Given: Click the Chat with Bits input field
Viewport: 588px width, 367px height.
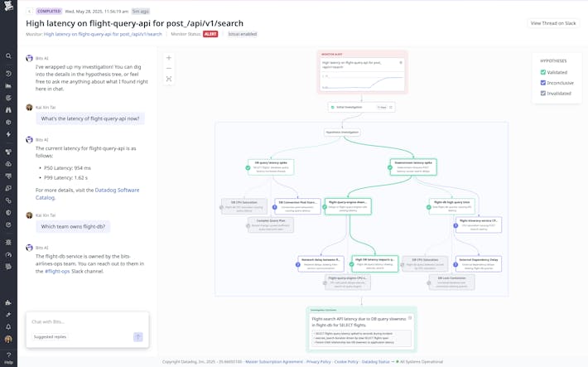Looking at the screenshot, I should coord(83,321).
